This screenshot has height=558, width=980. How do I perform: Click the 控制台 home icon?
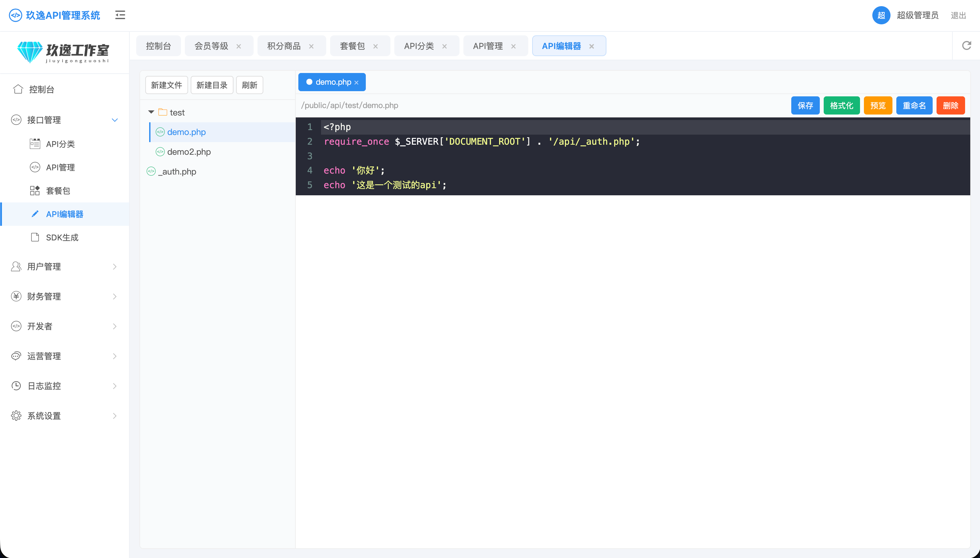pyautogui.click(x=18, y=89)
